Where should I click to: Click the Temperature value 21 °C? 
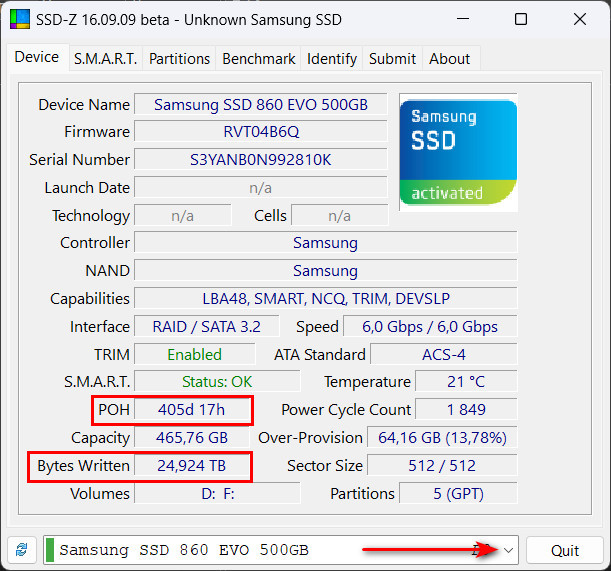tap(466, 382)
